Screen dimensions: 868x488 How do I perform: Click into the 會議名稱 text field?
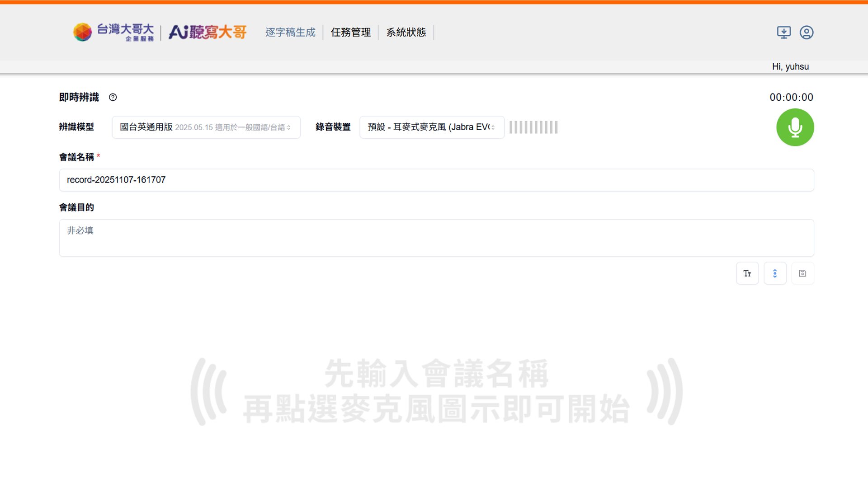click(436, 180)
